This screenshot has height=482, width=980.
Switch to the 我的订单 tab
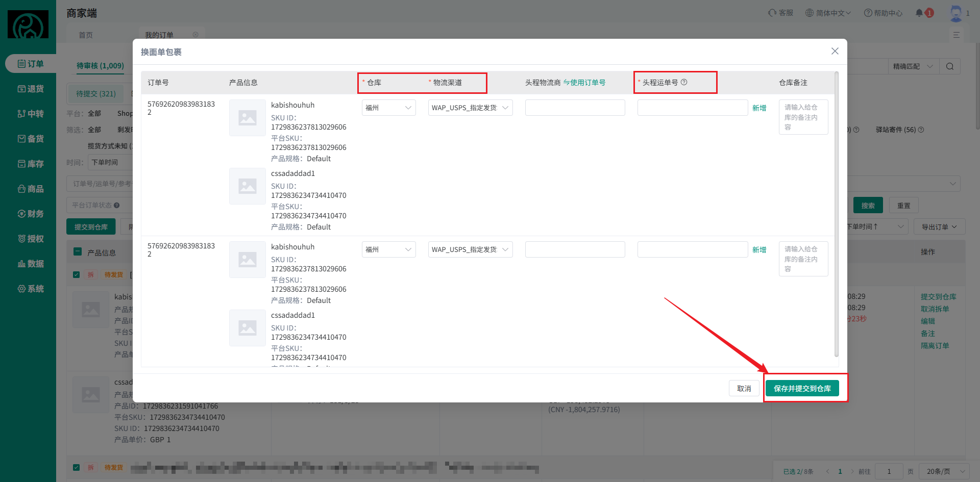tap(159, 35)
